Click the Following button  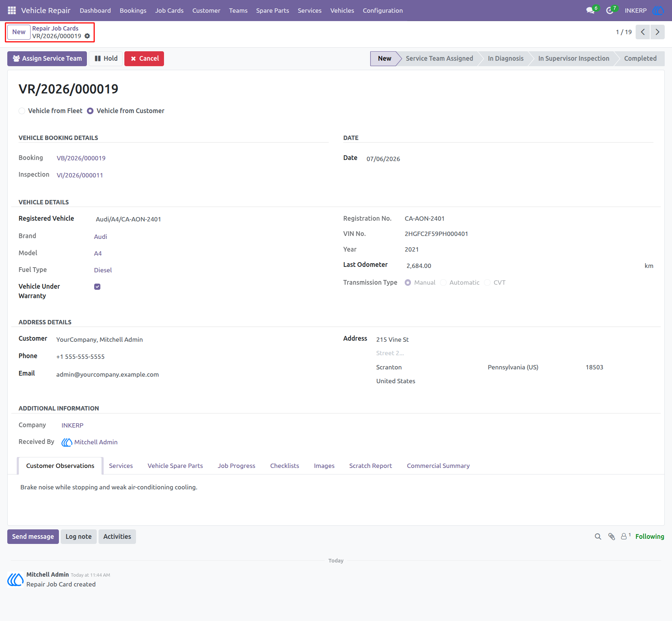point(650,537)
